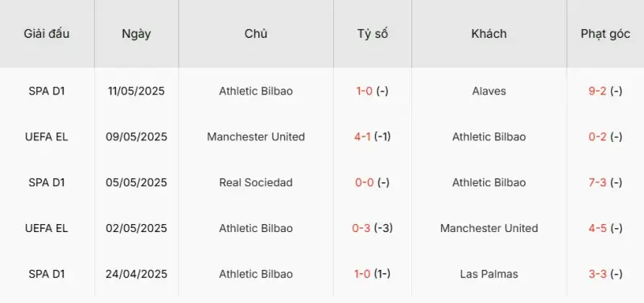Click the Phạt góc column header

pos(605,34)
